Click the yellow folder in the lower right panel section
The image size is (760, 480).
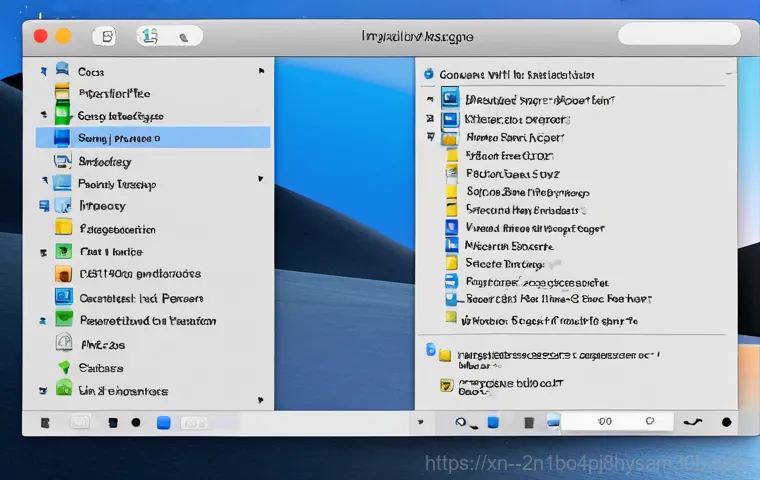445,356
